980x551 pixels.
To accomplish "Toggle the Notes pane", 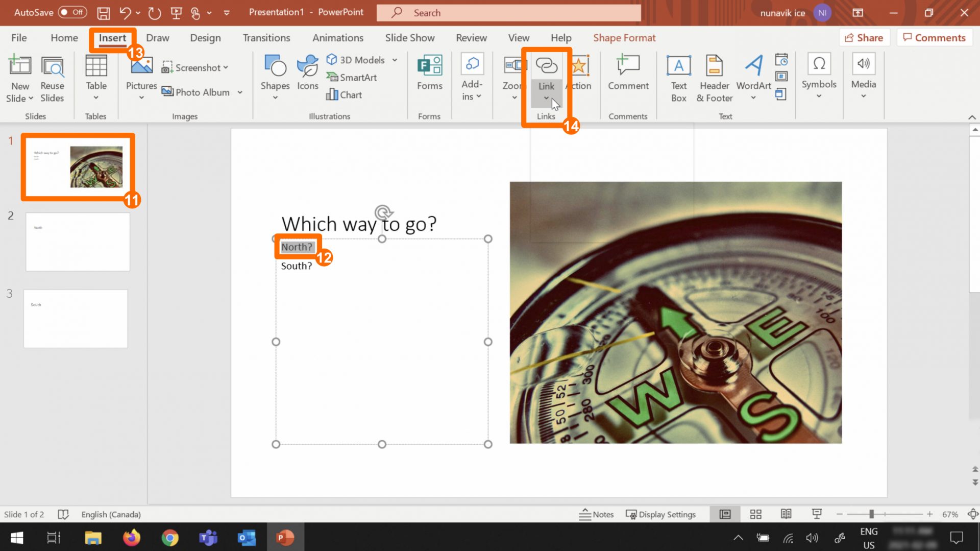I will (597, 514).
